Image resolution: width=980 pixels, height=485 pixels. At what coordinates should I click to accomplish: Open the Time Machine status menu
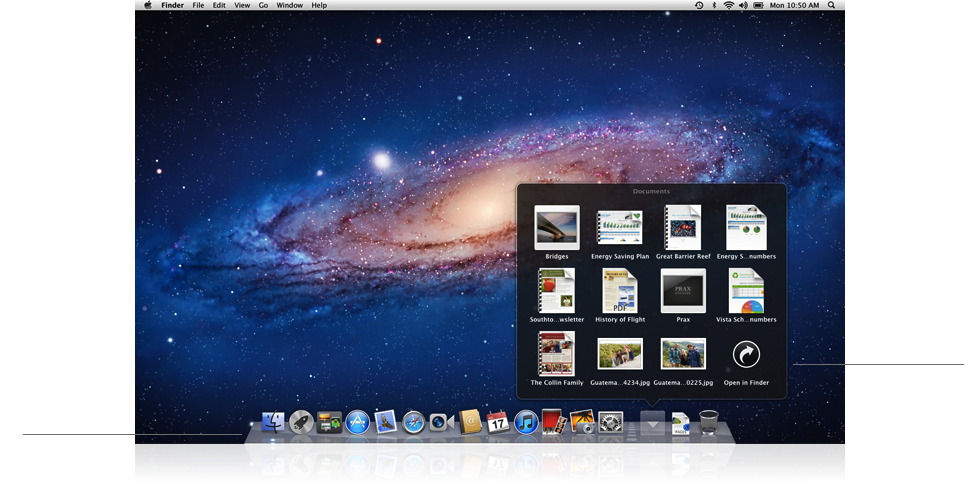[x=699, y=5]
